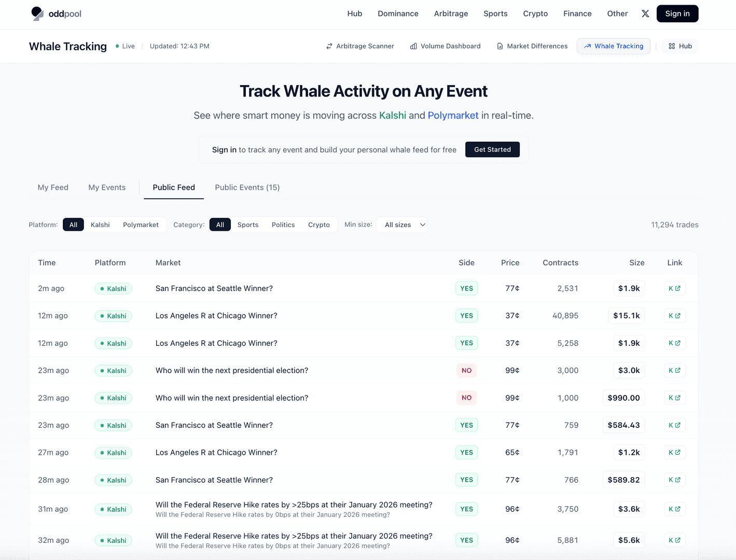
Task: Open the Market Differences view
Action: pyautogui.click(x=532, y=46)
